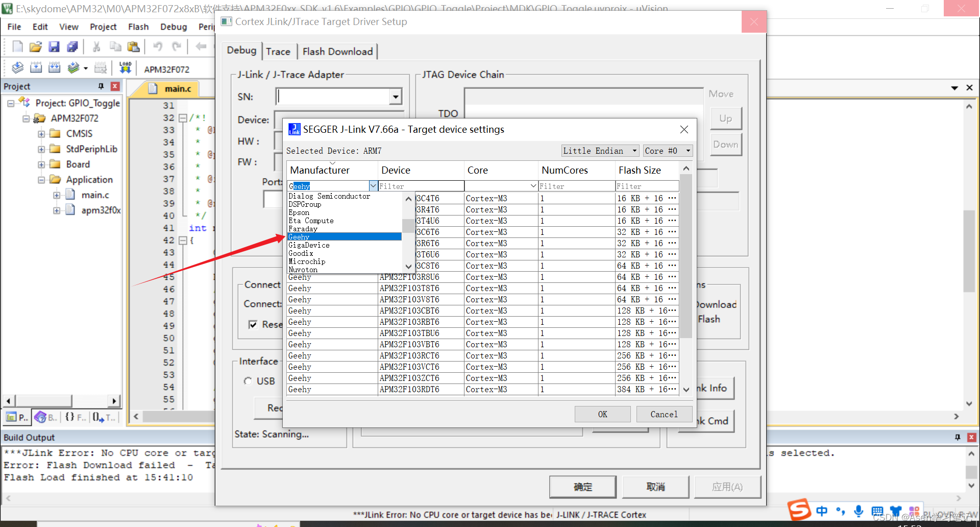Expand the main.c file node
Screen dimensions: 980x527
[x=56, y=195]
